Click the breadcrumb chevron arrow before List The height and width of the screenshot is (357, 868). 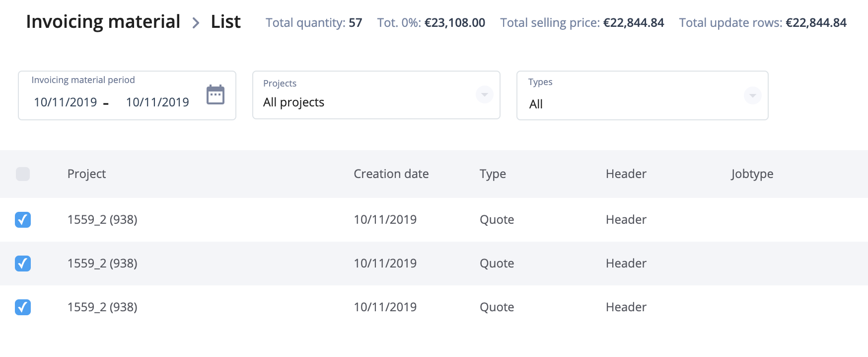[196, 23]
